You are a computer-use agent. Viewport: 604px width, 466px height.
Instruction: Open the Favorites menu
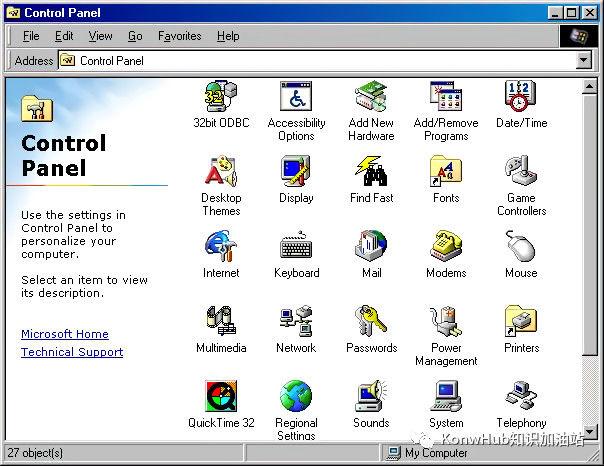(x=180, y=36)
